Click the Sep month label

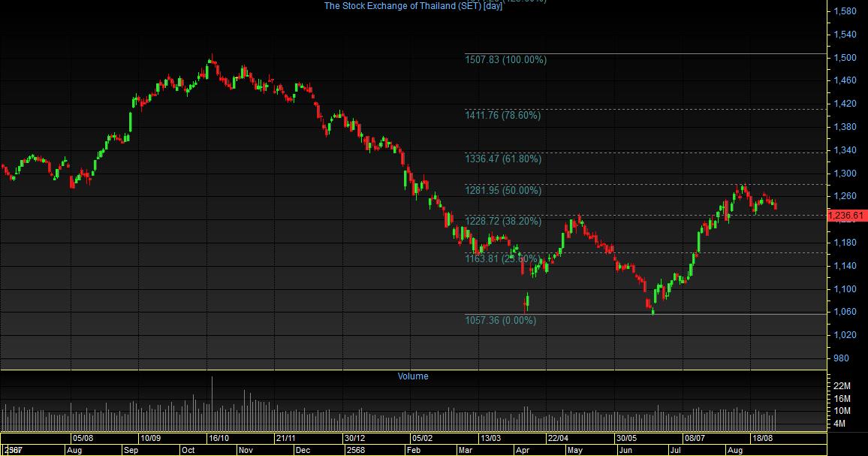(x=131, y=451)
